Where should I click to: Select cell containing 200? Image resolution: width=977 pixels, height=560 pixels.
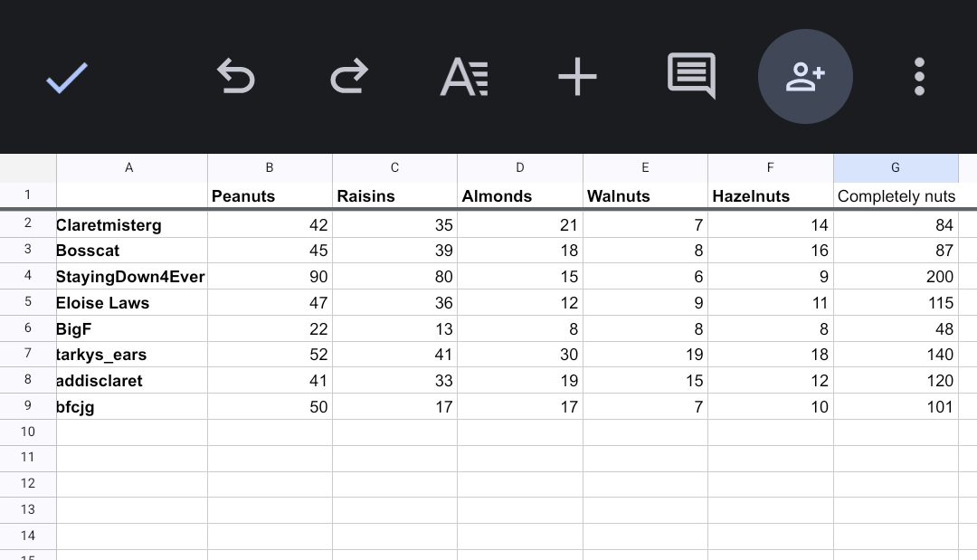pyautogui.click(x=896, y=277)
